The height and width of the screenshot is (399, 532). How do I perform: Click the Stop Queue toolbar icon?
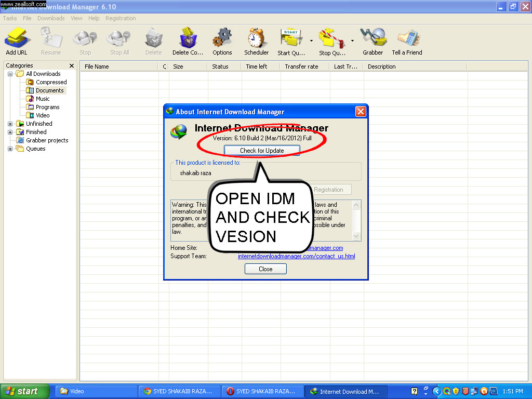[332, 42]
